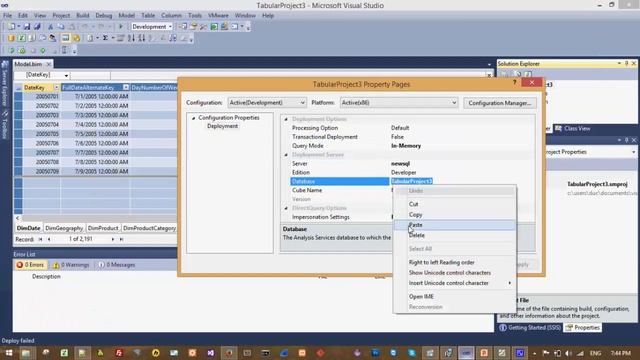Click the orange Import From Data Source icon
Viewport: 640px width, 360px height.
point(11,38)
